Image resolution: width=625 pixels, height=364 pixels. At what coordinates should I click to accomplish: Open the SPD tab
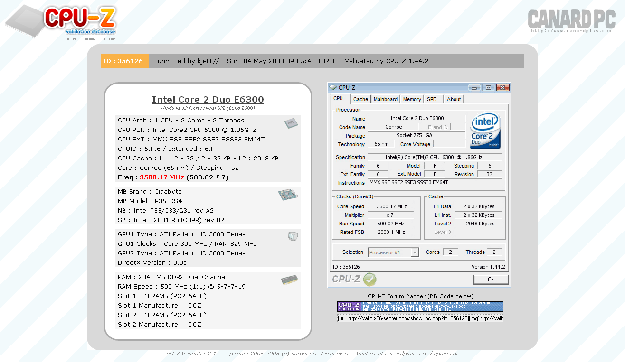click(432, 99)
